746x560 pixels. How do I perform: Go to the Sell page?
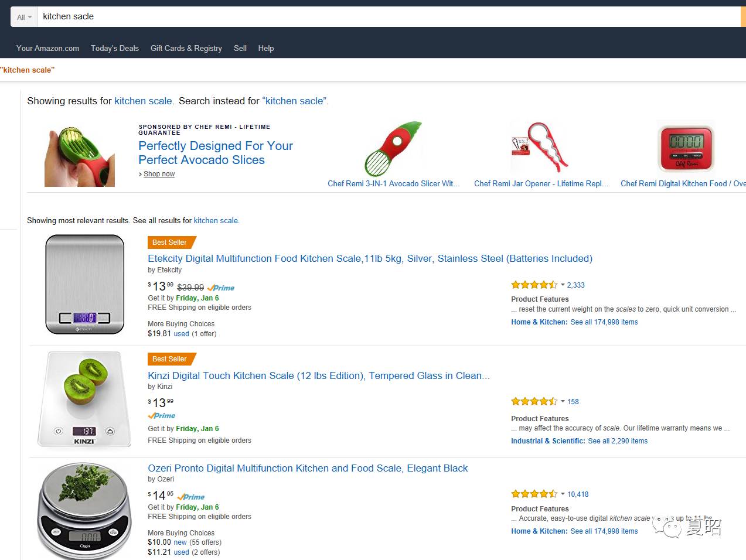coord(240,48)
